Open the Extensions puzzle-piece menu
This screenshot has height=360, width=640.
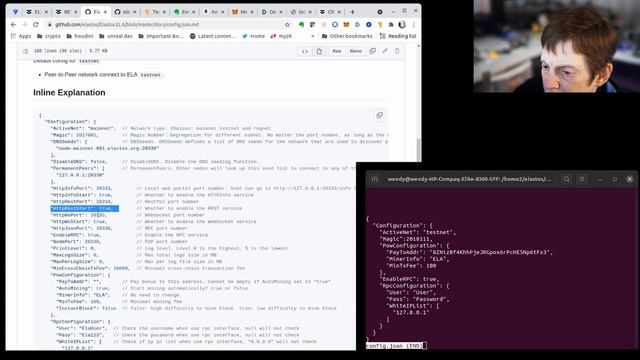[391, 24]
